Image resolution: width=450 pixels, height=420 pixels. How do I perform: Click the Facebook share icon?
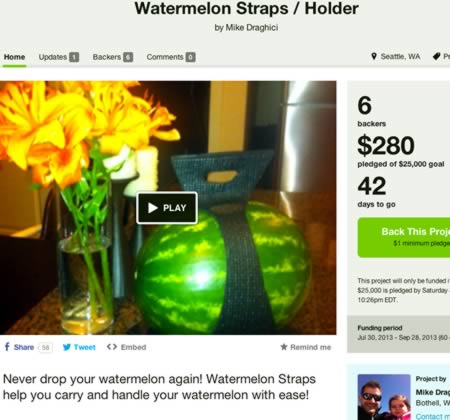coord(7,347)
